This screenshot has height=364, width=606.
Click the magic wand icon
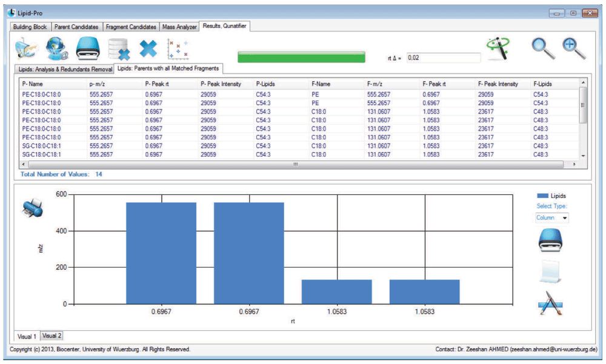tap(499, 48)
